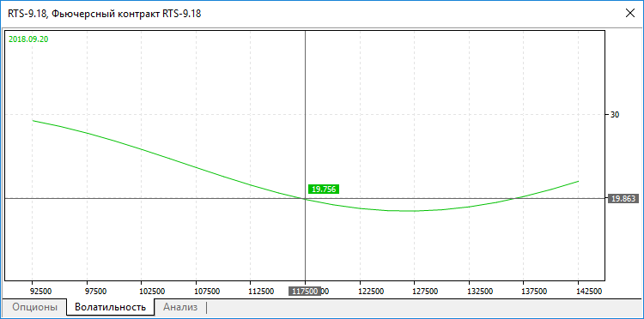
Task: Open the Анализ tab
Action: click(x=180, y=307)
